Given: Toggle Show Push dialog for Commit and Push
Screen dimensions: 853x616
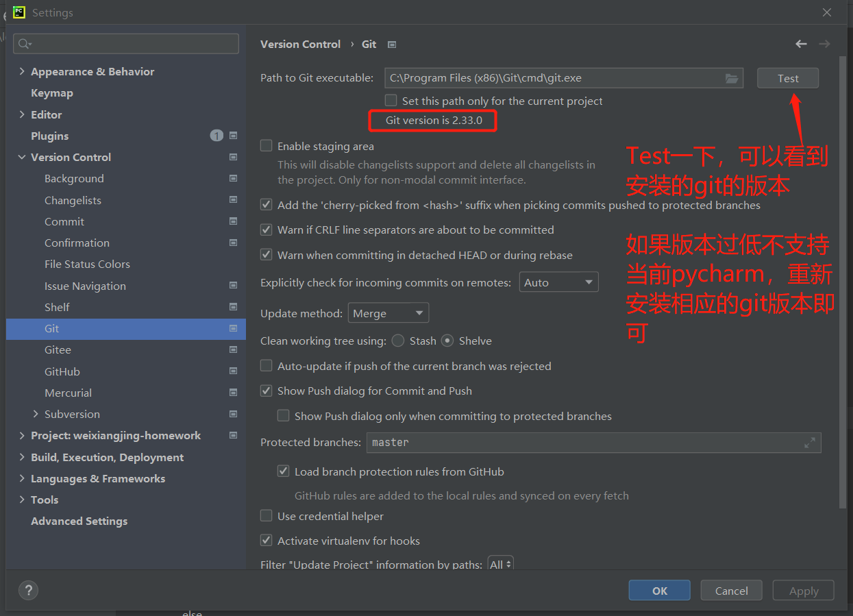Looking at the screenshot, I should pos(266,391).
